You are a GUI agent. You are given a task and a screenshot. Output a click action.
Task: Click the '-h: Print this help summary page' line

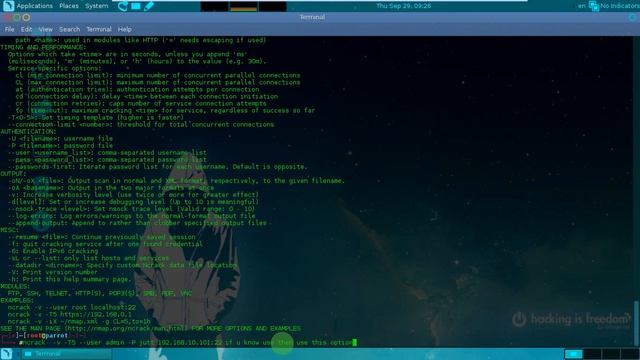pyautogui.click(x=70, y=279)
